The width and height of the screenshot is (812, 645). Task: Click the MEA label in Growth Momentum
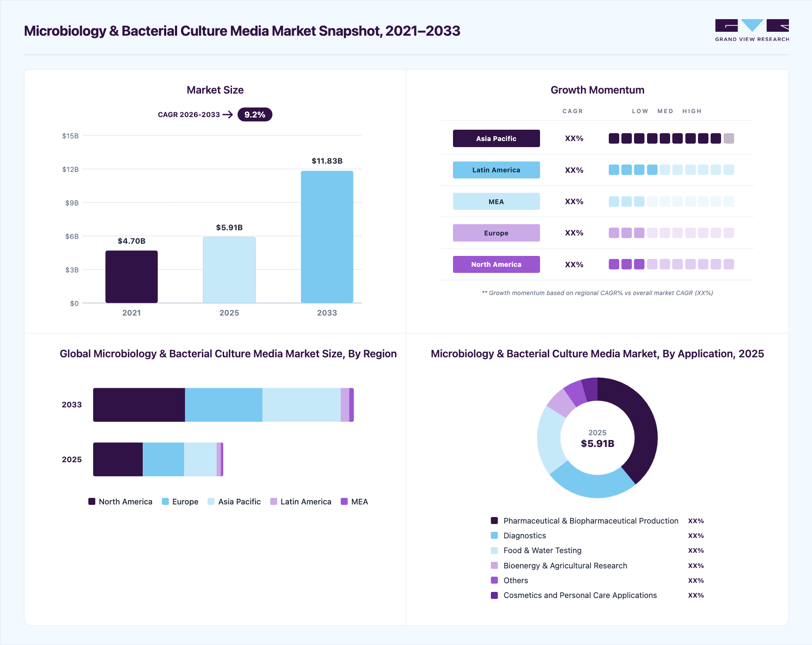[x=496, y=202]
